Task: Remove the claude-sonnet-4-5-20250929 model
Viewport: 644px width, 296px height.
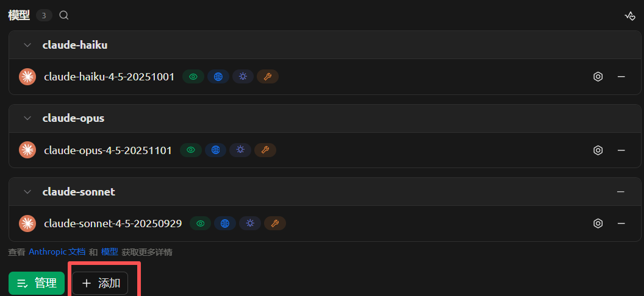Action: pos(621,224)
